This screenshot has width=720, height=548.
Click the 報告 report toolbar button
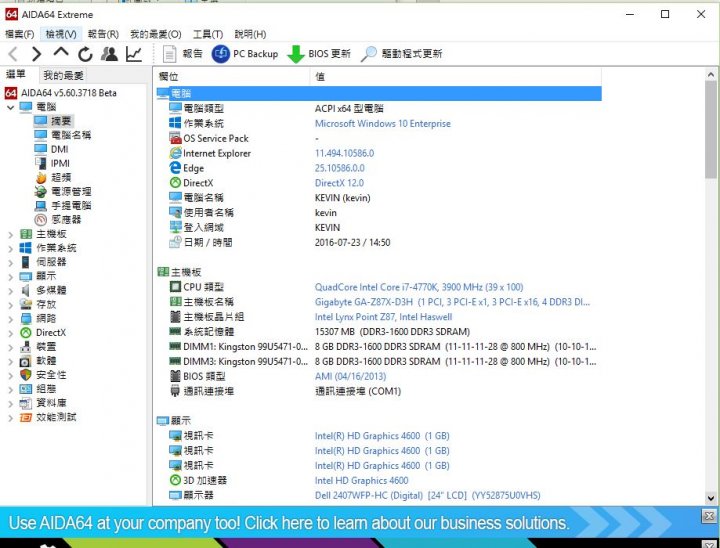pyautogui.click(x=182, y=54)
